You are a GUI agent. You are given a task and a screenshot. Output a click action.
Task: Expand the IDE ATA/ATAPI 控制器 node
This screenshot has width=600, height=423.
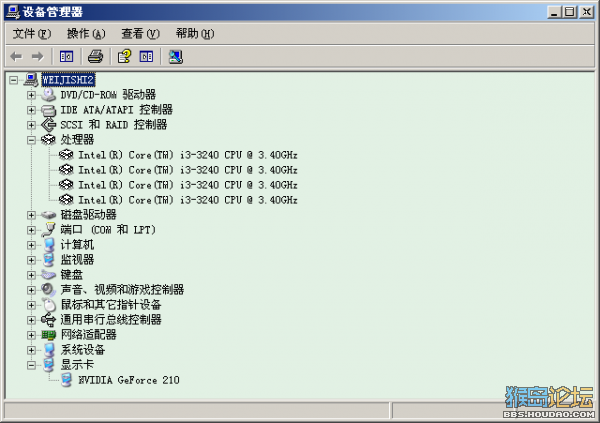click(31, 110)
